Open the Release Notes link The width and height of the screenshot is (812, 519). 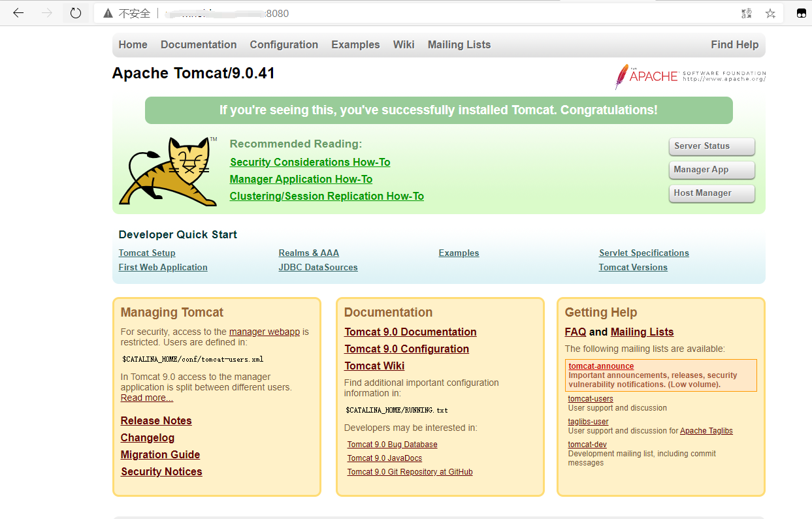tap(156, 420)
